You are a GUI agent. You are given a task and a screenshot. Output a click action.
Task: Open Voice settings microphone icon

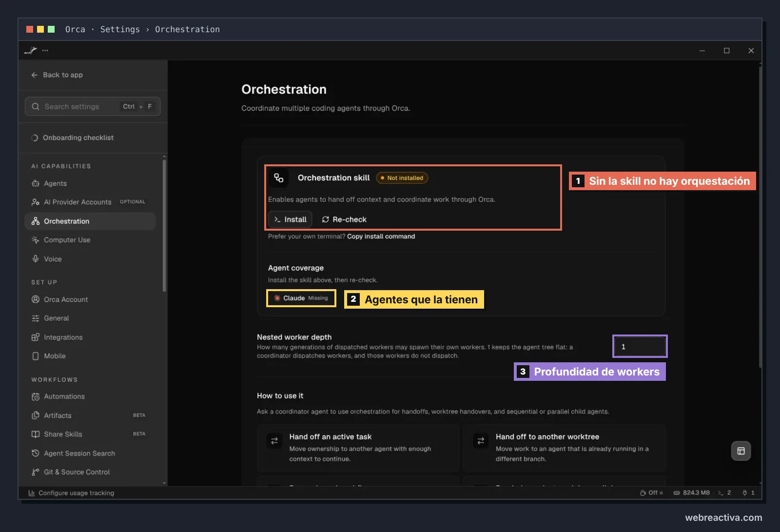click(x=36, y=259)
